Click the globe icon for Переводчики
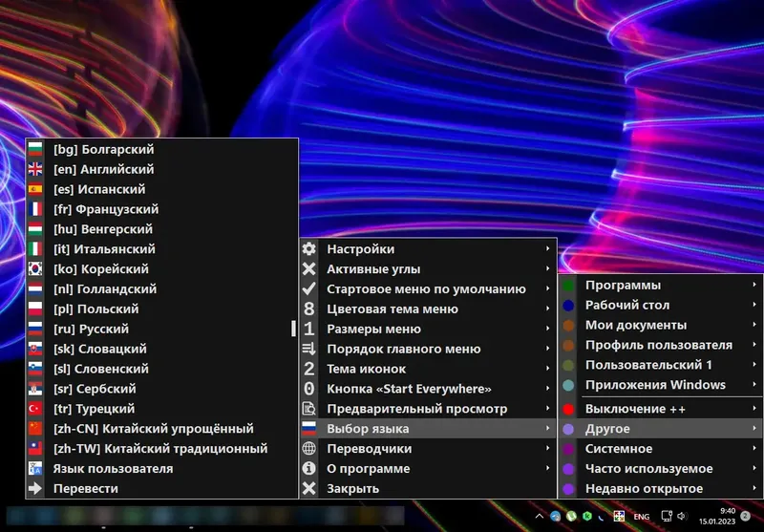This screenshot has height=532, width=764. (x=308, y=449)
